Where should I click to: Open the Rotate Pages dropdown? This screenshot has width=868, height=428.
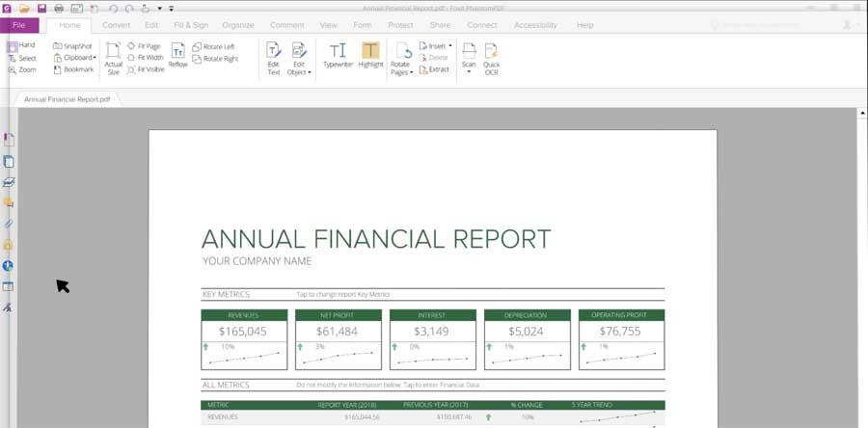tap(401, 59)
